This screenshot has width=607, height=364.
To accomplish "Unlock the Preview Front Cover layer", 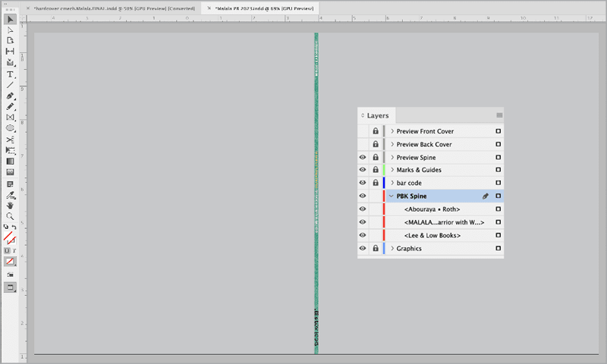I will 376,131.
